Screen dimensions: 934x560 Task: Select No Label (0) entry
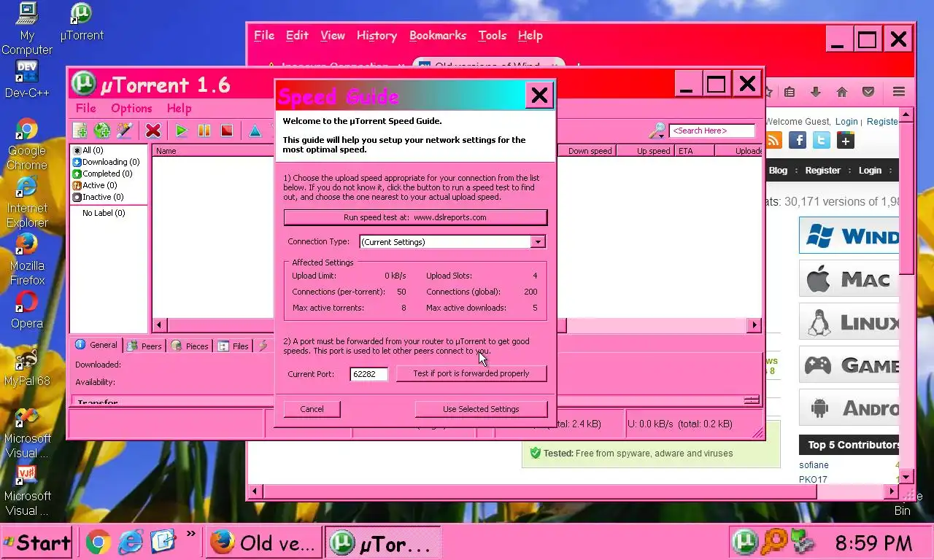pyautogui.click(x=104, y=213)
